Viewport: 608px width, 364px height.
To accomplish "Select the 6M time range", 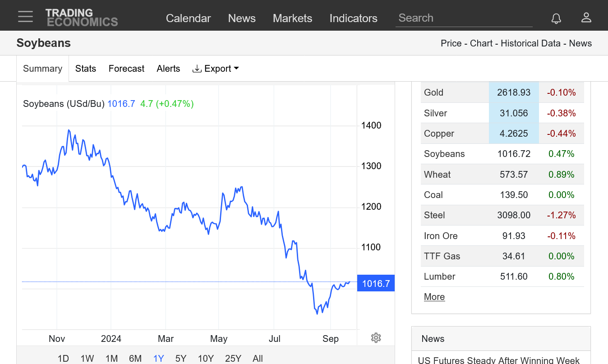I will coord(135,358).
